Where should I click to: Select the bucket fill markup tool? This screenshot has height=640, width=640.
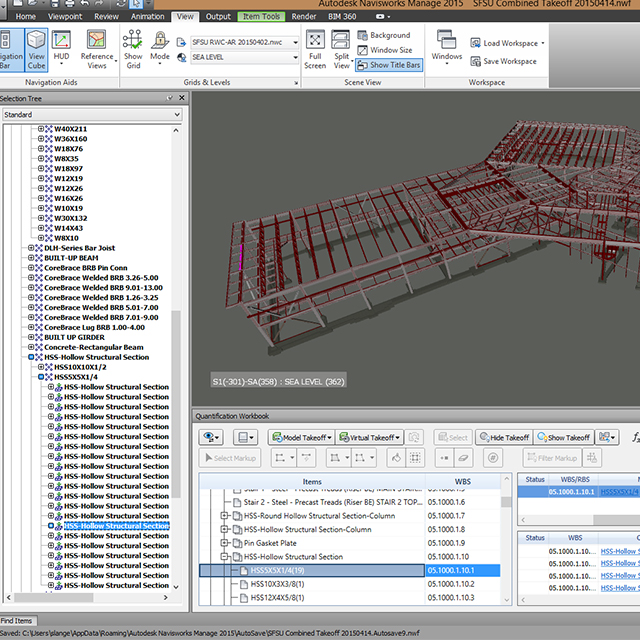point(396,458)
